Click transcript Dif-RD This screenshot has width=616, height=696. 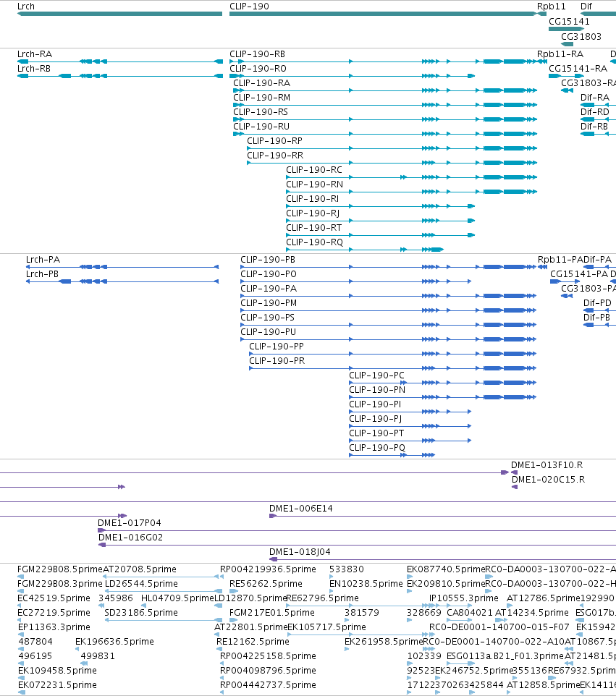(x=595, y=112)
